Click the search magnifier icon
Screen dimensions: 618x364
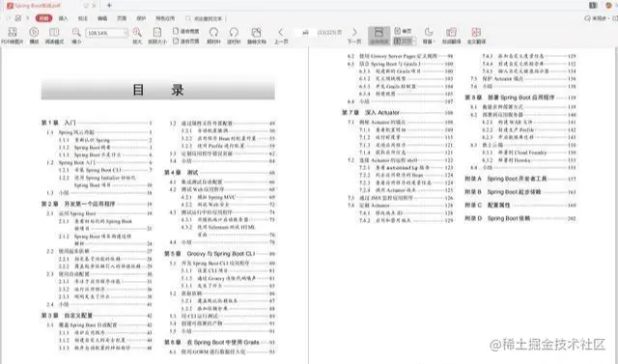(188, 18)
